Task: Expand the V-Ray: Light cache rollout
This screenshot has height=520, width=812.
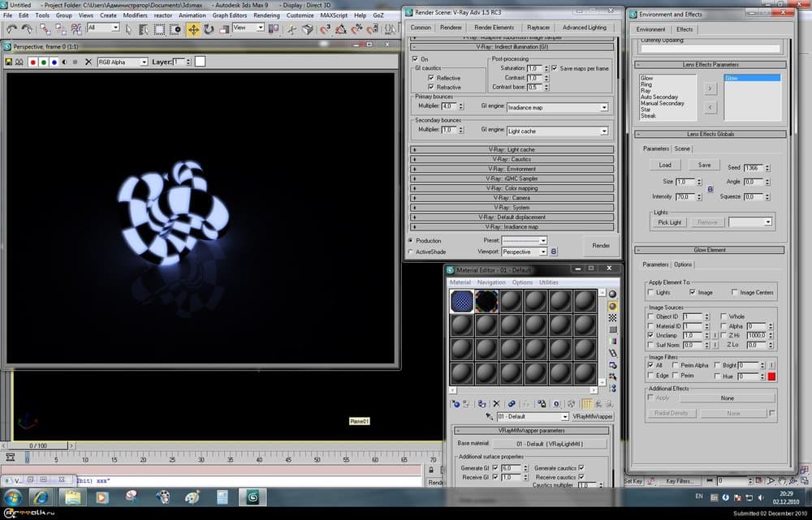Action: 512,150
